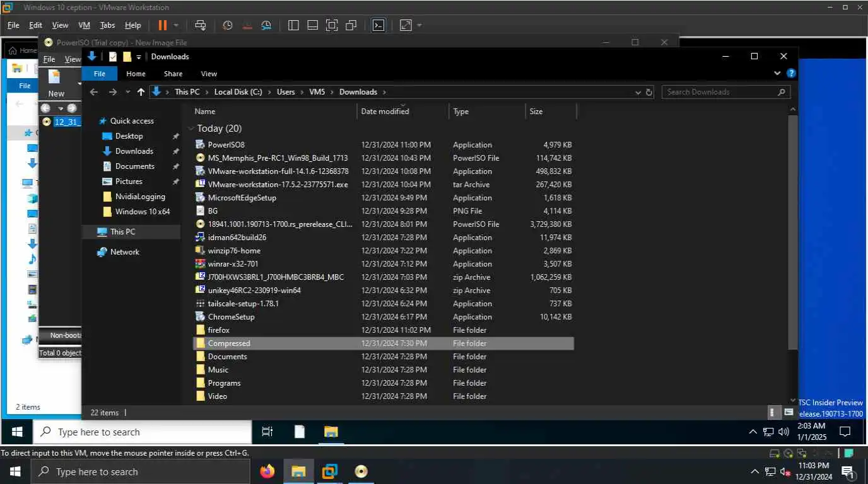Switch to Explorer Home tab
Screen dimensions: 868x484
(x=136, y=74)
